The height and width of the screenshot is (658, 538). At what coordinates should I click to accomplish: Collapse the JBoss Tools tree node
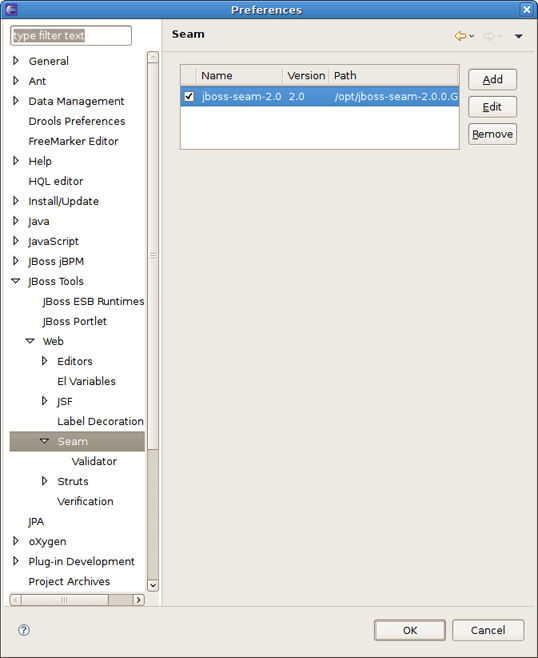pos(16,281)
